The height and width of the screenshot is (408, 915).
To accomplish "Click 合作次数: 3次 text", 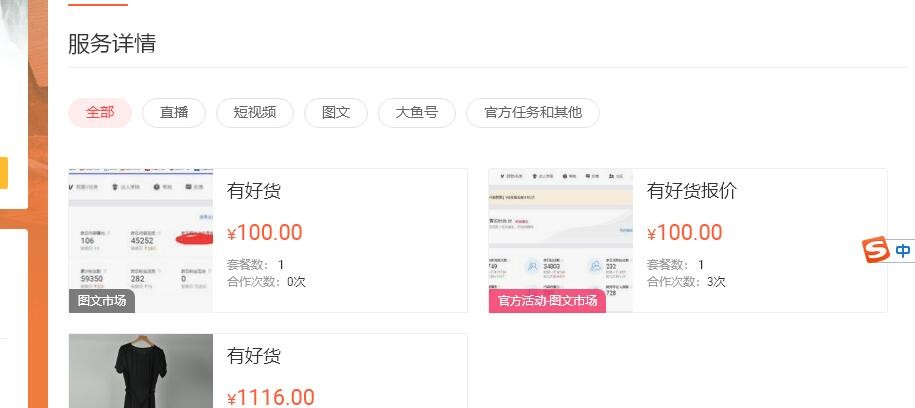I will pyautogui.click(x=686, y=282).
